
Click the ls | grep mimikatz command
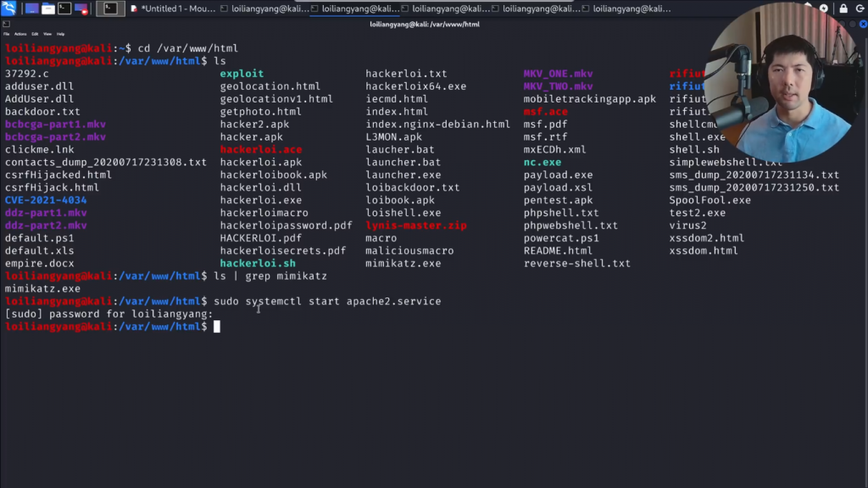click(x=270, y=276)
